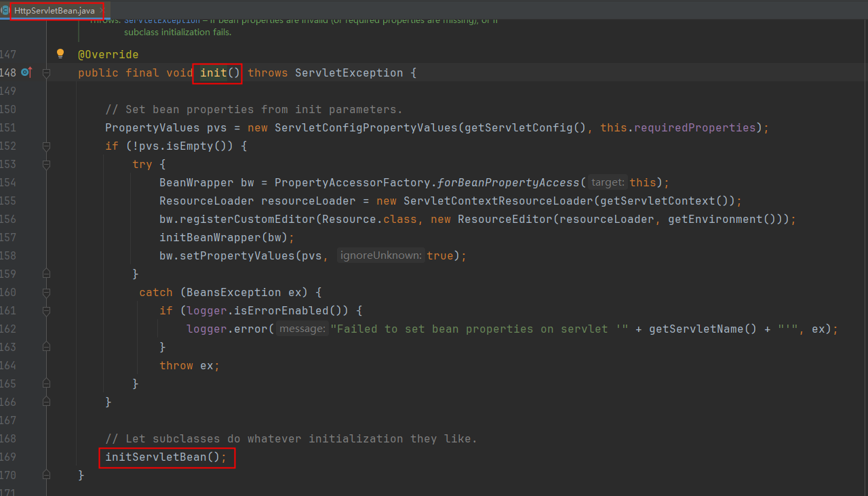
Task: Click the fold end marker on line 165
Action: [47, 384]
